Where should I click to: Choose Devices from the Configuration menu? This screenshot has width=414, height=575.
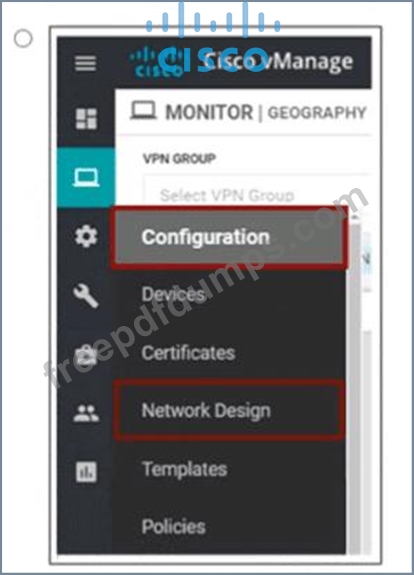(173, 294)
